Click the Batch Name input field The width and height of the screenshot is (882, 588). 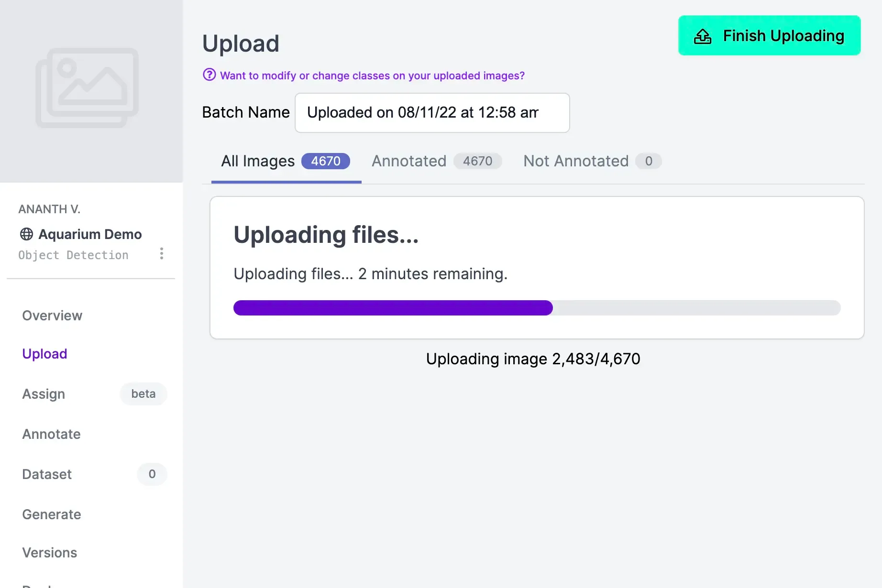[432, 113]
